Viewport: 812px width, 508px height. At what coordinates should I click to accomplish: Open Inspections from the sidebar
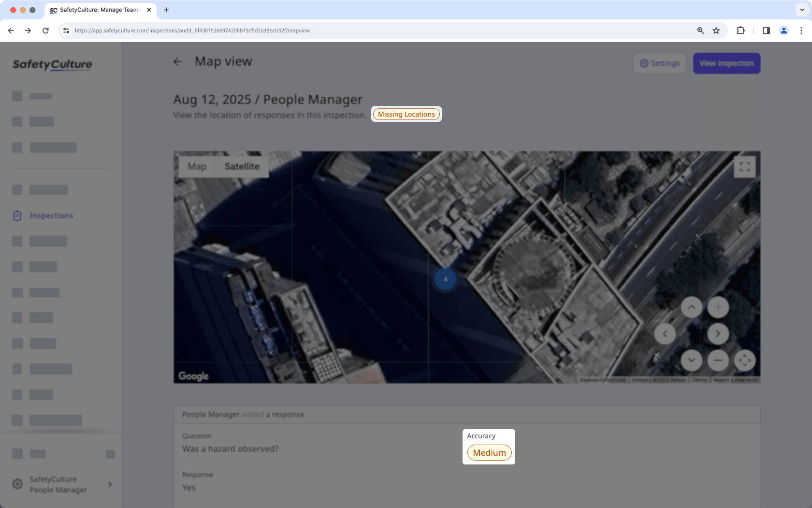pos(51,215)
